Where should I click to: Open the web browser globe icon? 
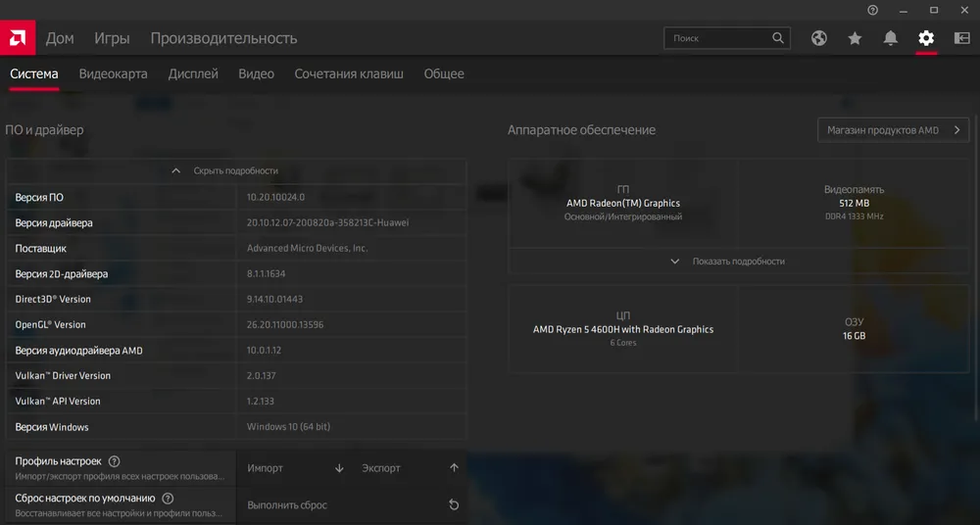coord(819,38)
